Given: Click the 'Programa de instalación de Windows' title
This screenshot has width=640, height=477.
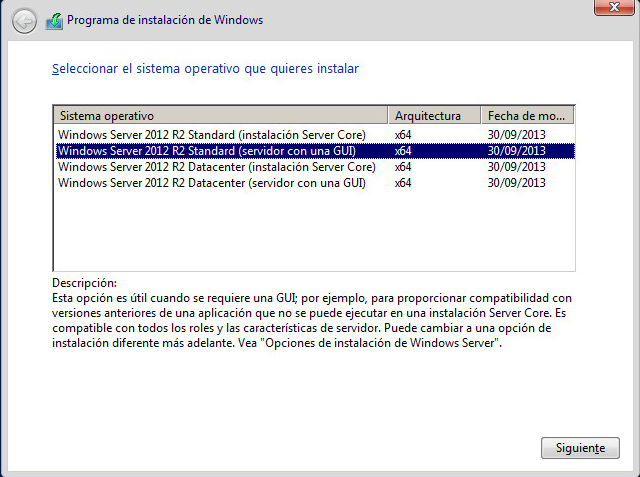Looking at the screenshot, I should pyautogui.click(x=165, y=20).
